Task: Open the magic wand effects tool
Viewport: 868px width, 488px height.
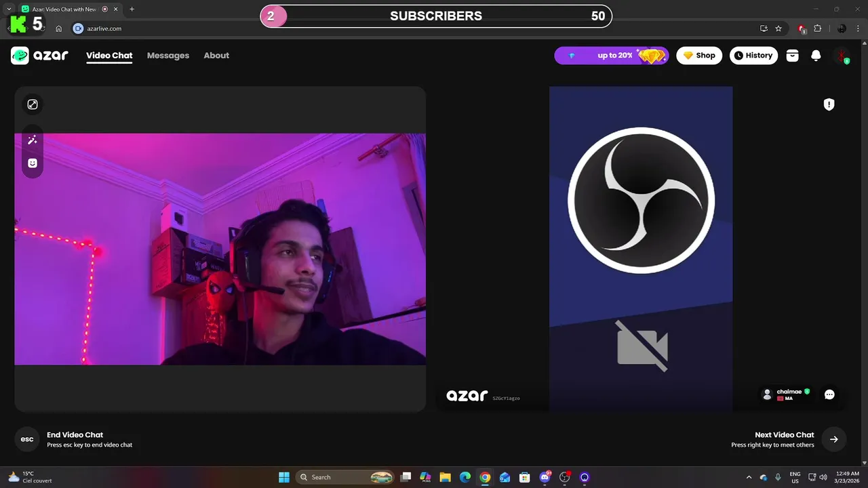Action: click(x=33, y=140)
